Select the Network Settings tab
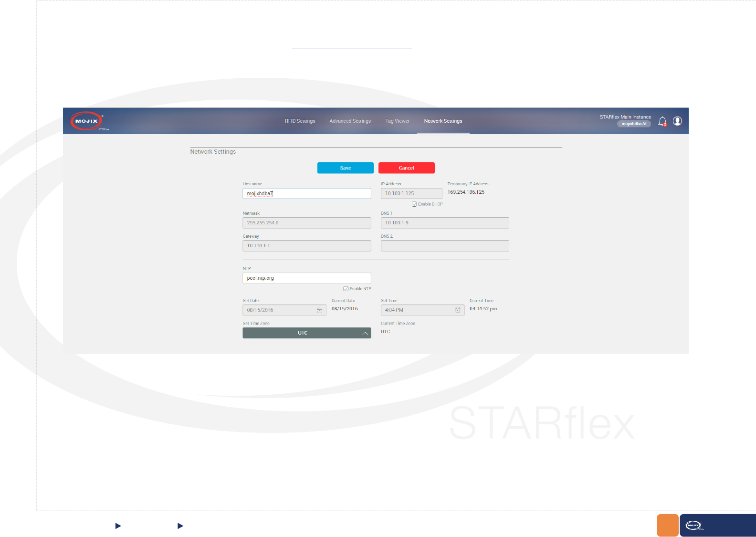 tap(443, 121)
